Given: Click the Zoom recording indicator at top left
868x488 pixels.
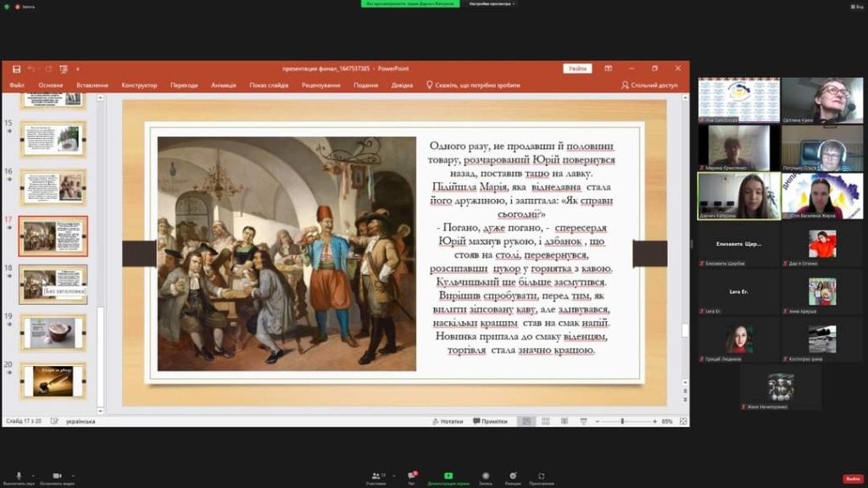Looking at the screenshot, I should [x=25, y=7].
